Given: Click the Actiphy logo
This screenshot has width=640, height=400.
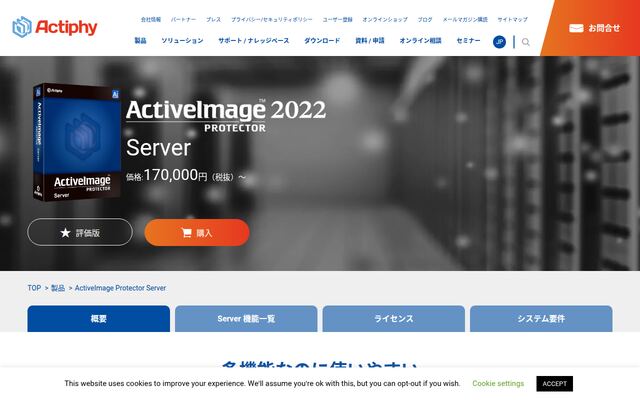Looking at the screenshot, I should 55,27.
